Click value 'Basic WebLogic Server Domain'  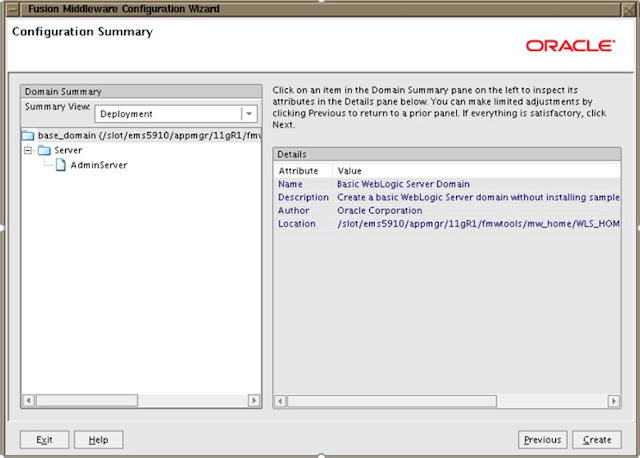(403, 184)
